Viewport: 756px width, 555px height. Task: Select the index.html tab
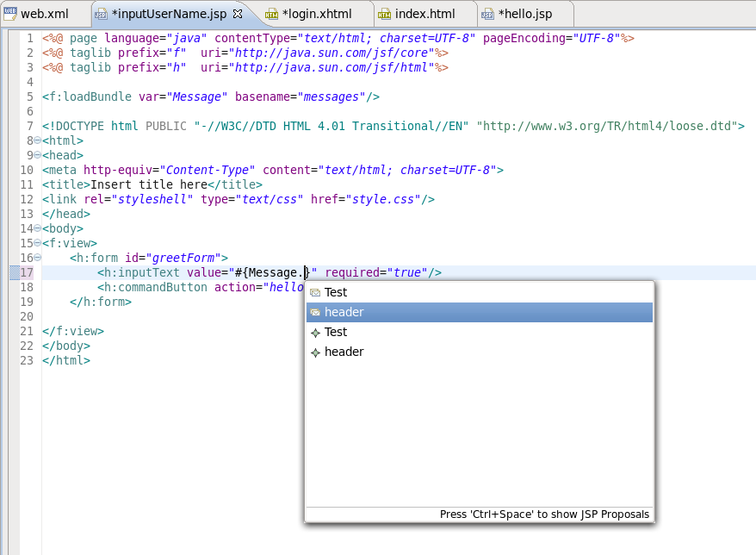tap(424, 14)
